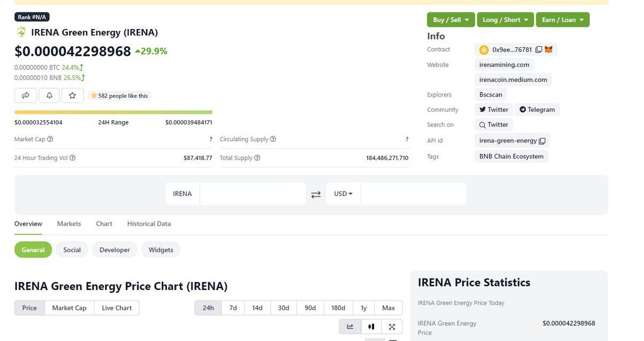The height and width of the screenshot is (341, 644).
Task: Click into the IRENA amount input field
Action: click(x=253, y=194)
